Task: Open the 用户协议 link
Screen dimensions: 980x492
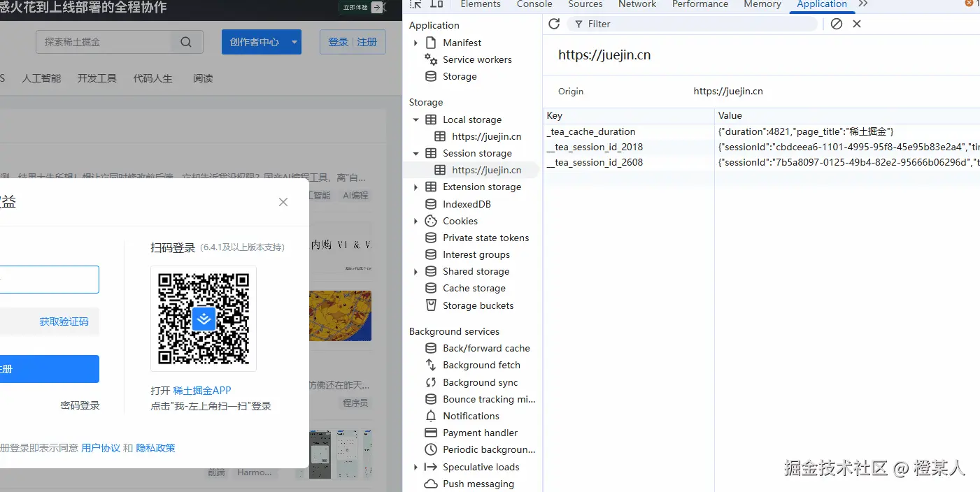Action: pos(101,448)
